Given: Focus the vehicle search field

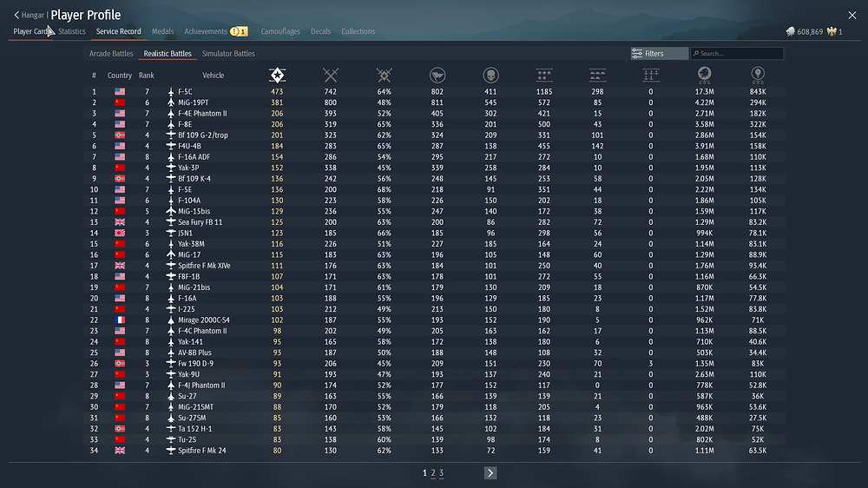Looking at the screenshot, I should pos(737,54).
